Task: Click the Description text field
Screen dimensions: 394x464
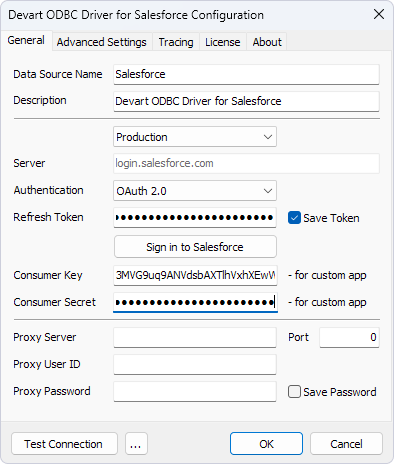Action: click(246, 101)
